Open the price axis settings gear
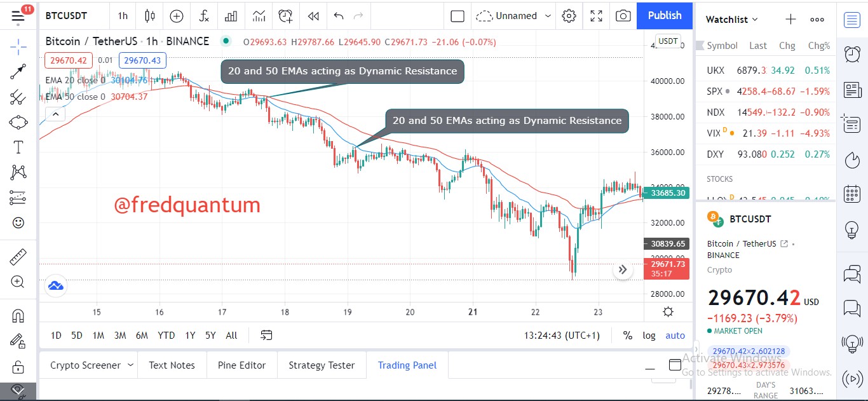The image size is (868, 401). 668,311
